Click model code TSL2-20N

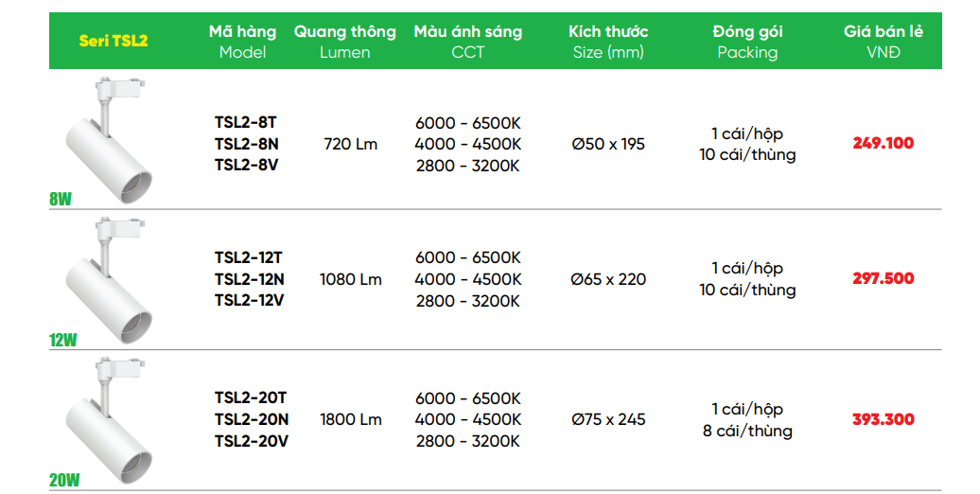pyautogui.click(x=252, y=419)
